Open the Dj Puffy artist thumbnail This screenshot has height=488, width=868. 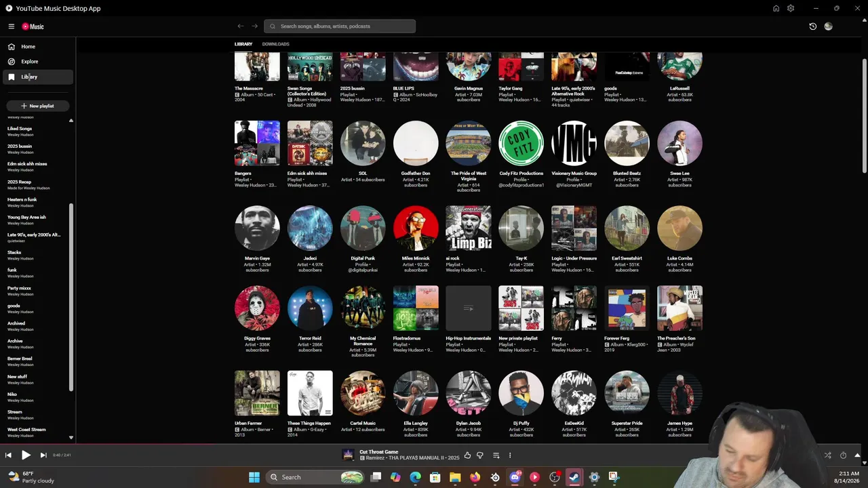pos(521,393)
